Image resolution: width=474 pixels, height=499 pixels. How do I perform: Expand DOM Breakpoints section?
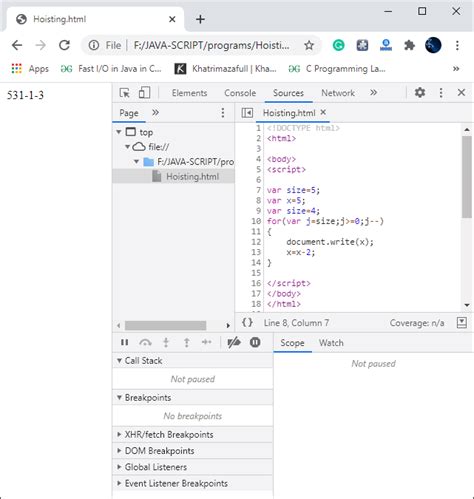(193, 451)
